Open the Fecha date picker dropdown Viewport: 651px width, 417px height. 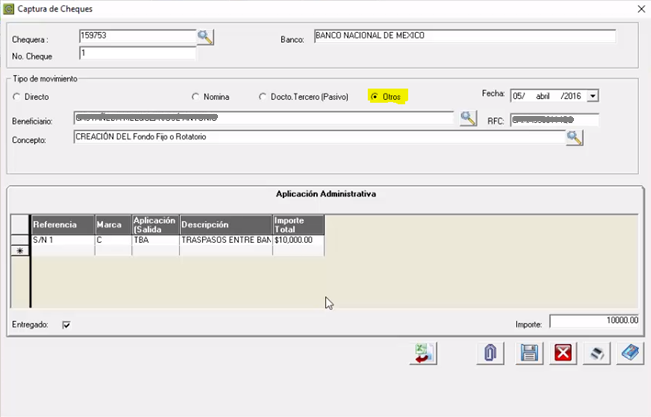592,96
